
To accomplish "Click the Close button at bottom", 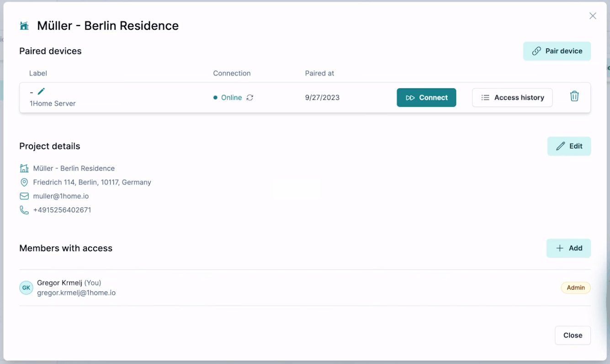I will (x=573, y=335).
